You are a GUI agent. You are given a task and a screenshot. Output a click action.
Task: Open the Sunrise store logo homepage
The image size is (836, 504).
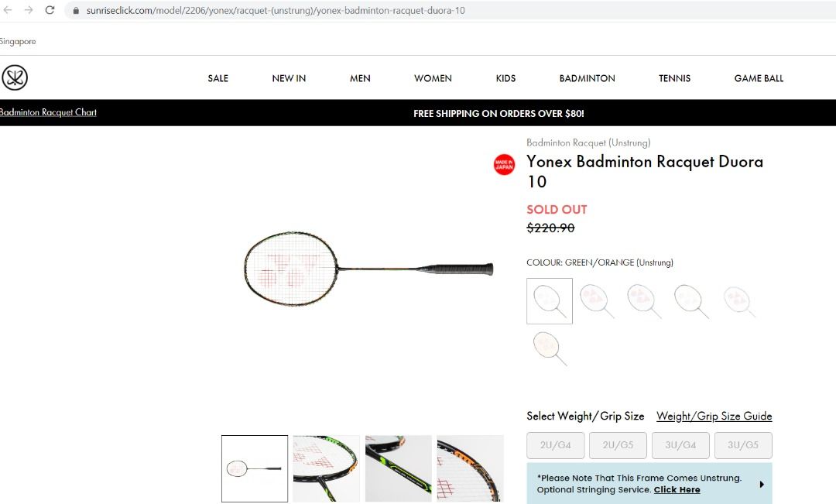click(15, 78)
